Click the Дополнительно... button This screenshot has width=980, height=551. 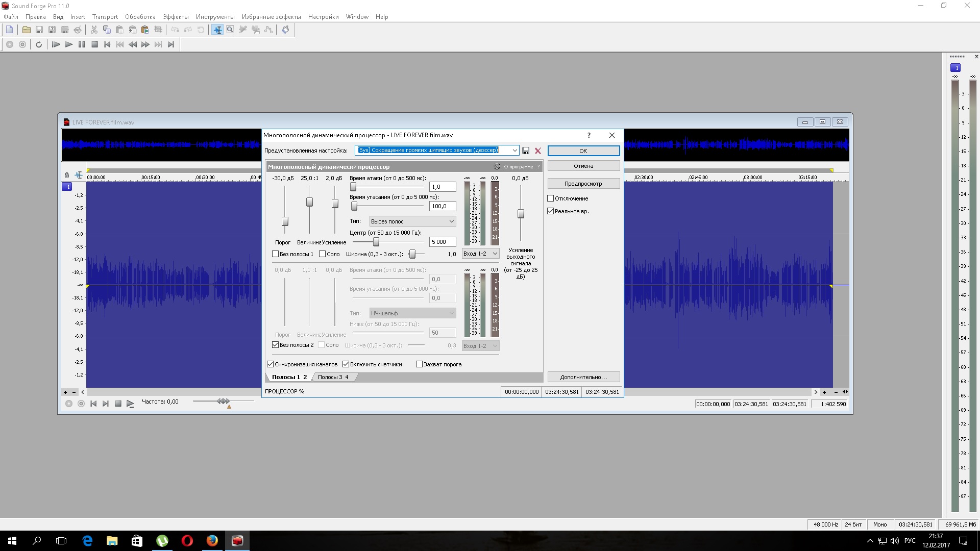[583, 377]
